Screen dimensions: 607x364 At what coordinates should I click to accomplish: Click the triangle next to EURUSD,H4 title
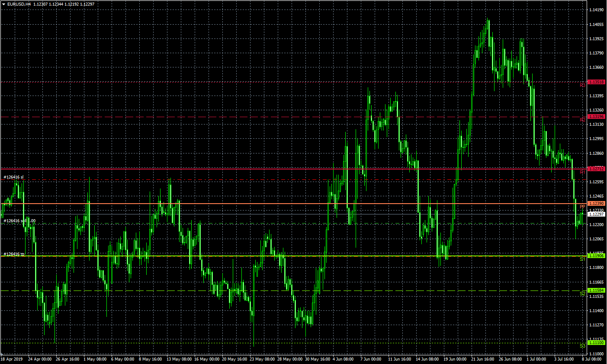[3, 4]
